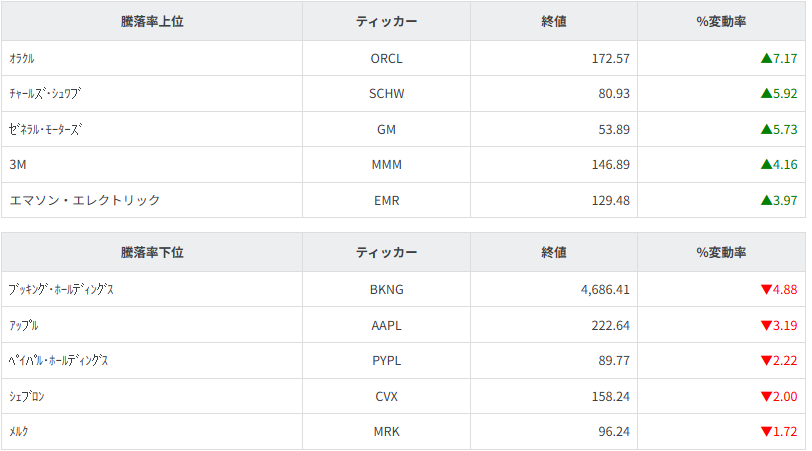Click the green up arrow beside 5.92
812x451 pixels.
(766, 94)
